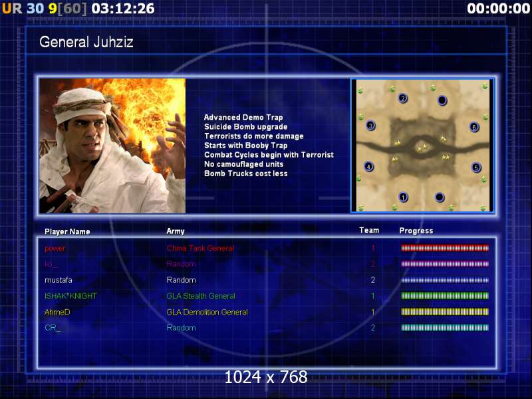
Task: Click 'GLA Demolition General' army text
Action: [x=207, y=312]
